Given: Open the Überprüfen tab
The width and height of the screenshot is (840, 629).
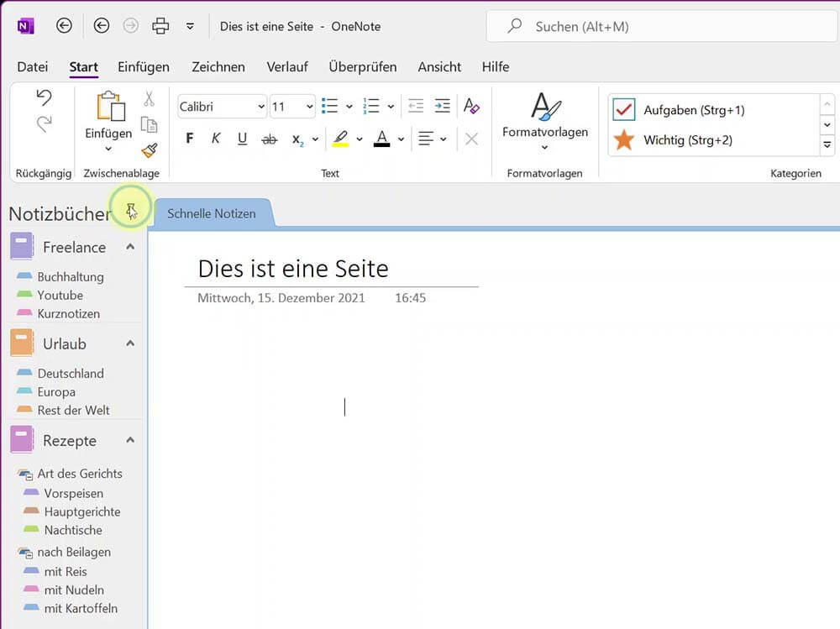Looking at the screenshot, I should pos(363,67).
